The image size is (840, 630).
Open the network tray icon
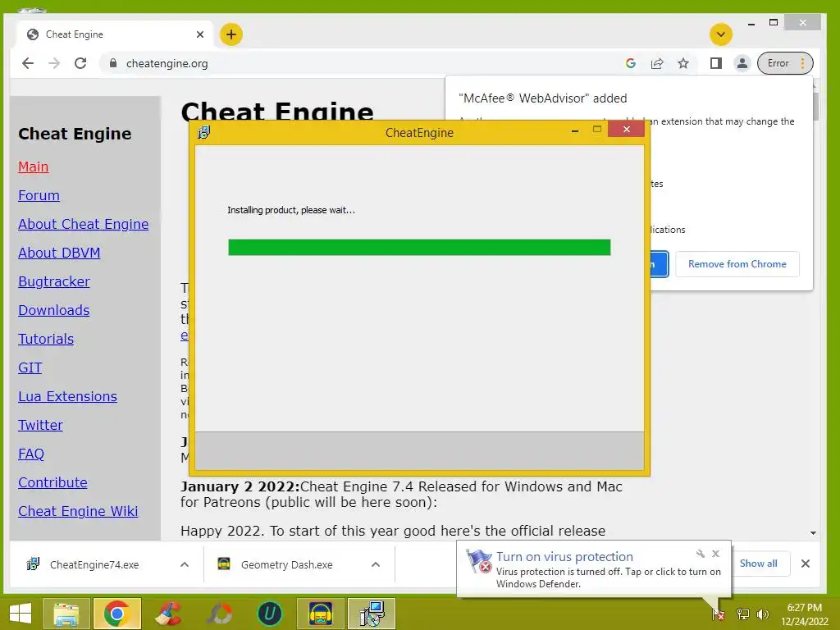(x=742, y=614)
